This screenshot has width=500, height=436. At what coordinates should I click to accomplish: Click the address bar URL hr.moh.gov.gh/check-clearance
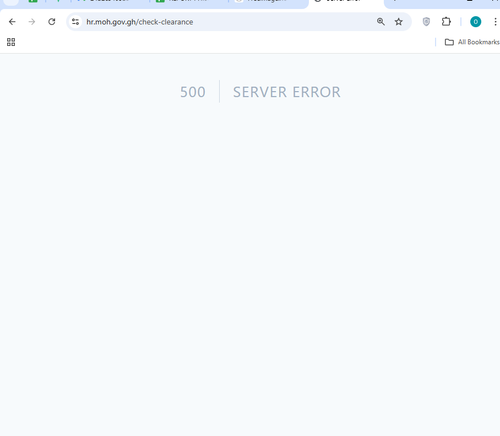click(140, 22)
